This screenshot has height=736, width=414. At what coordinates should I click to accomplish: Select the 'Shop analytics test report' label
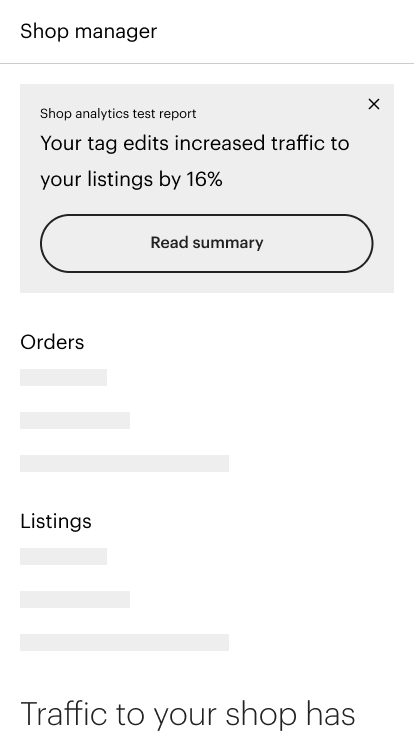118,114
